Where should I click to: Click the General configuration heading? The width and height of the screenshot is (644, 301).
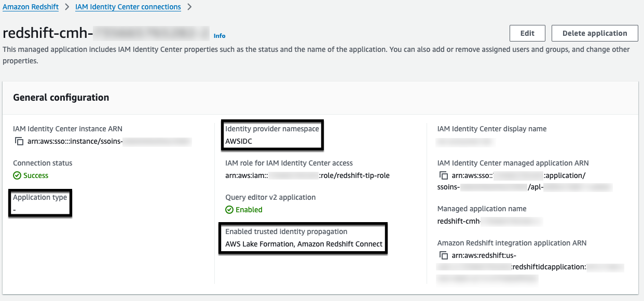[61, 98]
